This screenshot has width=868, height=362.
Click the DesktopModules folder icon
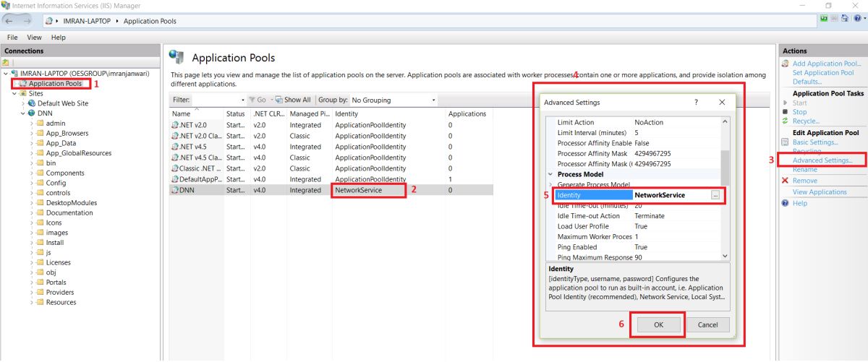(x=40, y=203)
